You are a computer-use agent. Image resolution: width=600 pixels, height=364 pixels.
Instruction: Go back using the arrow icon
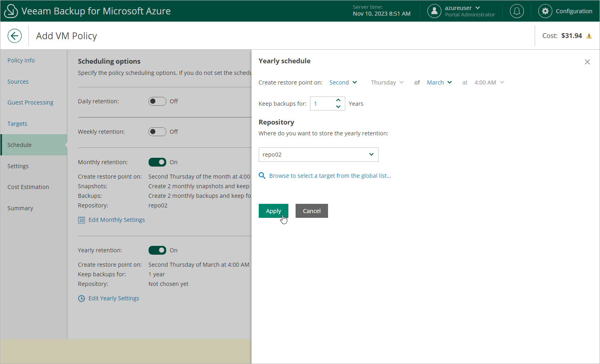[14, 36]
